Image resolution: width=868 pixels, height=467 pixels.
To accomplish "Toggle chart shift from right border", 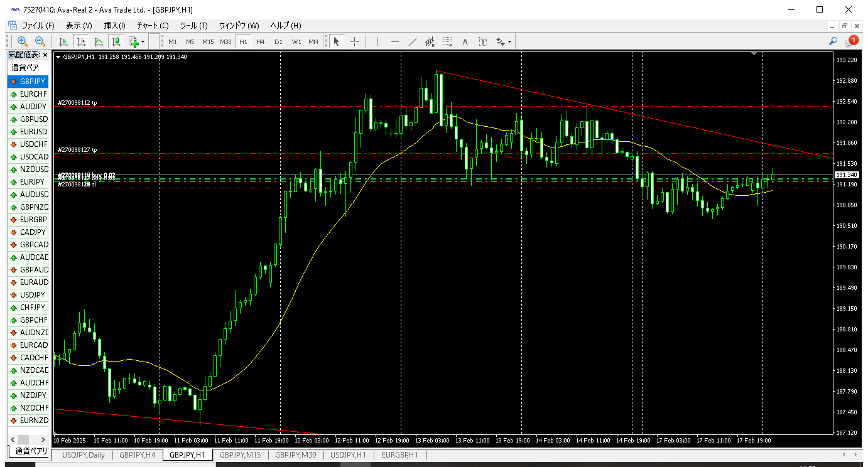I will (81, 41).
